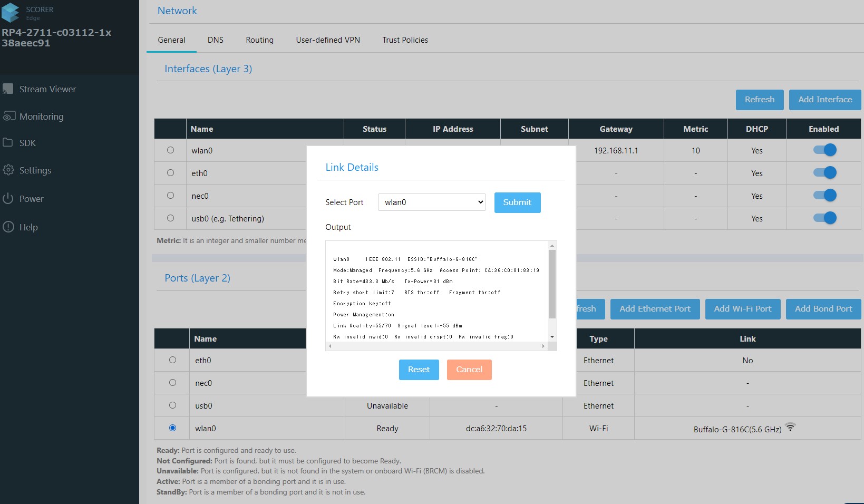
Task: Click the Cancel button in the dialog
Action: click(469, 370)
